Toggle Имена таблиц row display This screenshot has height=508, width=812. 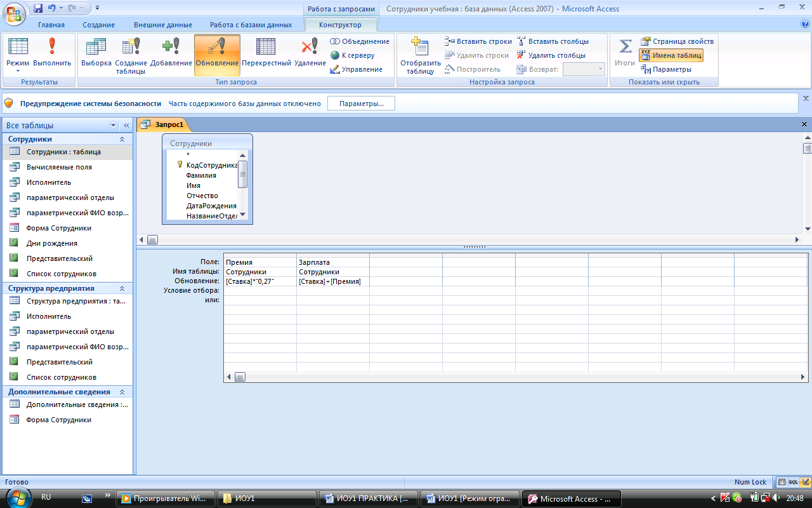click(x=671, y=55)
